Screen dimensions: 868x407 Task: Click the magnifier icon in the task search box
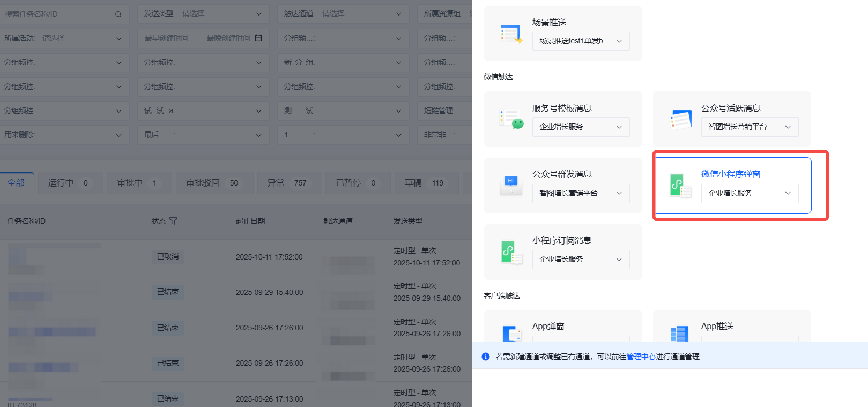[118, 14]
